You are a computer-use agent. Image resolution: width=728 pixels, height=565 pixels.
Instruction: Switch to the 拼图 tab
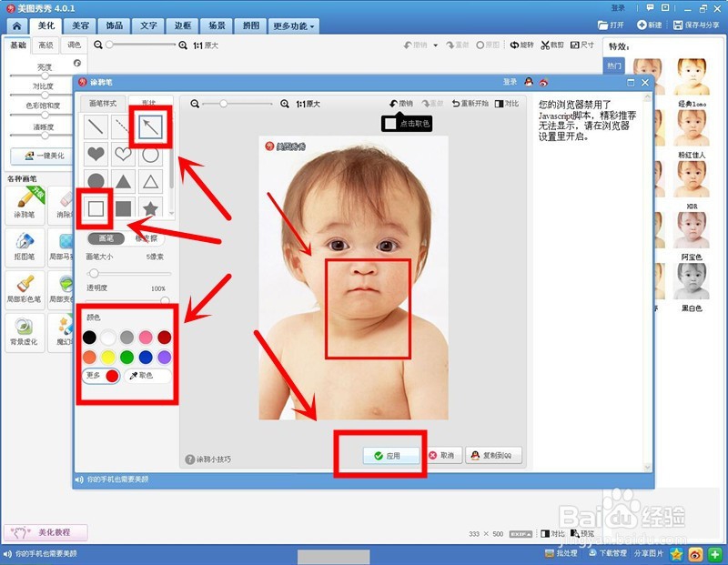pos(251,25)
